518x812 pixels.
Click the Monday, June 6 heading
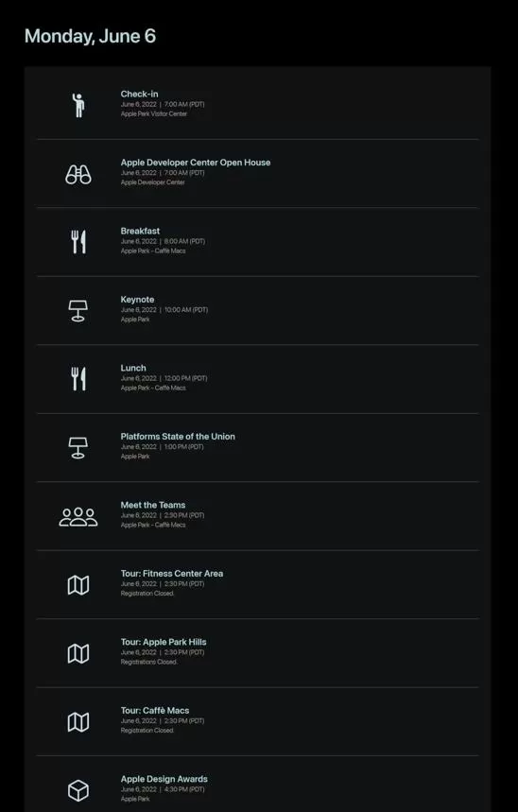tap(90, 36)
